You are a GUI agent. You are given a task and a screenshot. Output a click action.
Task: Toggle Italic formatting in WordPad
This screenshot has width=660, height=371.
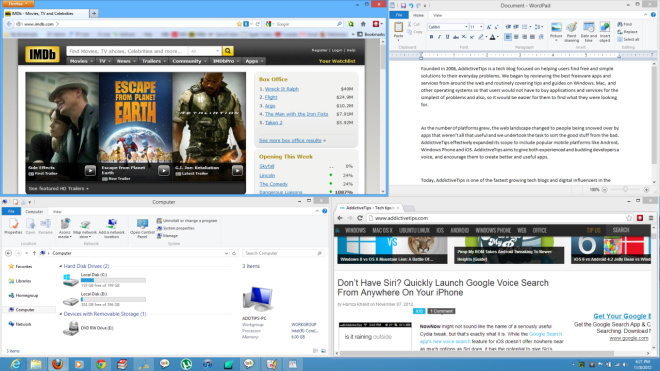439,37
